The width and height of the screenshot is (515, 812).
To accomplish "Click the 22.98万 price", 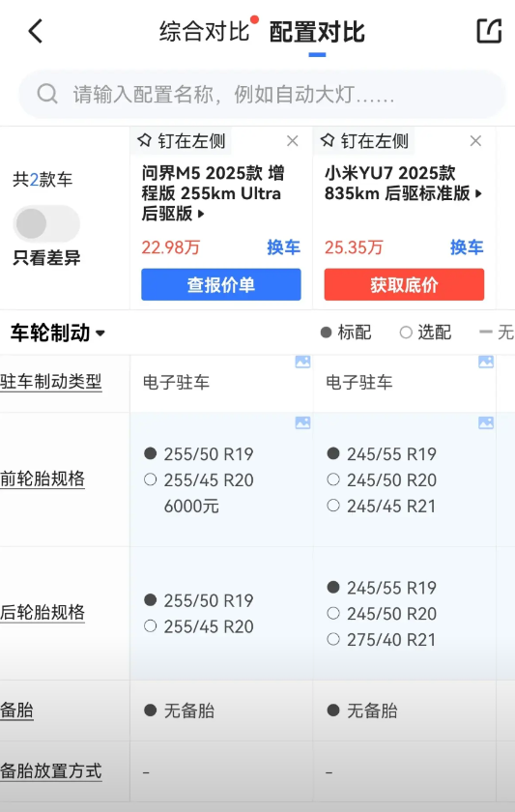I will (171, 247).
